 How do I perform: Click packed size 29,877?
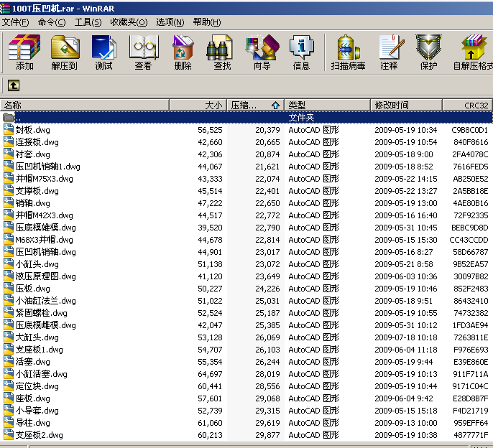(x=267, y=435)
